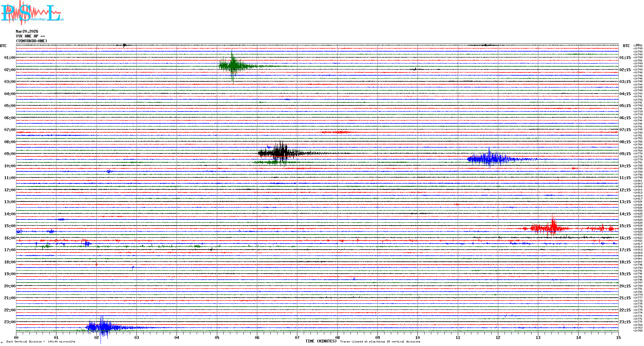Click the Mar20,2026 date label
Image resolution: width=644 pixels, height=346 pixels.
pyautogui.click(x=27, y=31)
